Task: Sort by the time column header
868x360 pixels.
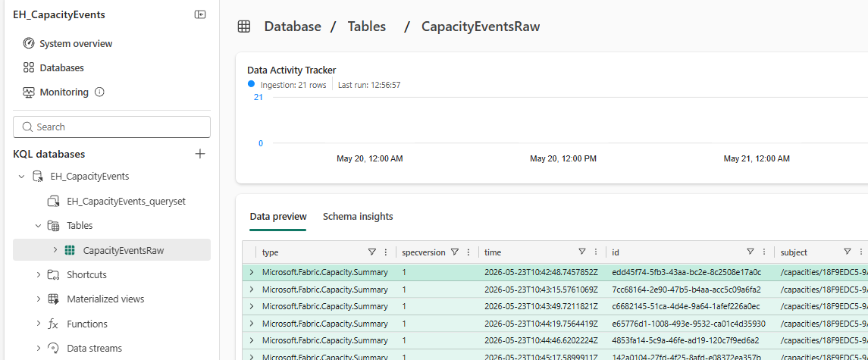Action: 493,252
